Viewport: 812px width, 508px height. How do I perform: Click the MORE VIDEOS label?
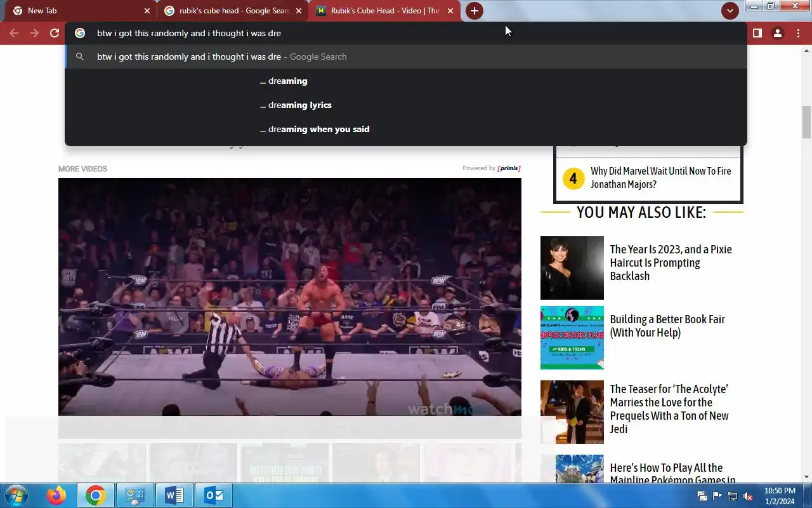coord(82,169)
